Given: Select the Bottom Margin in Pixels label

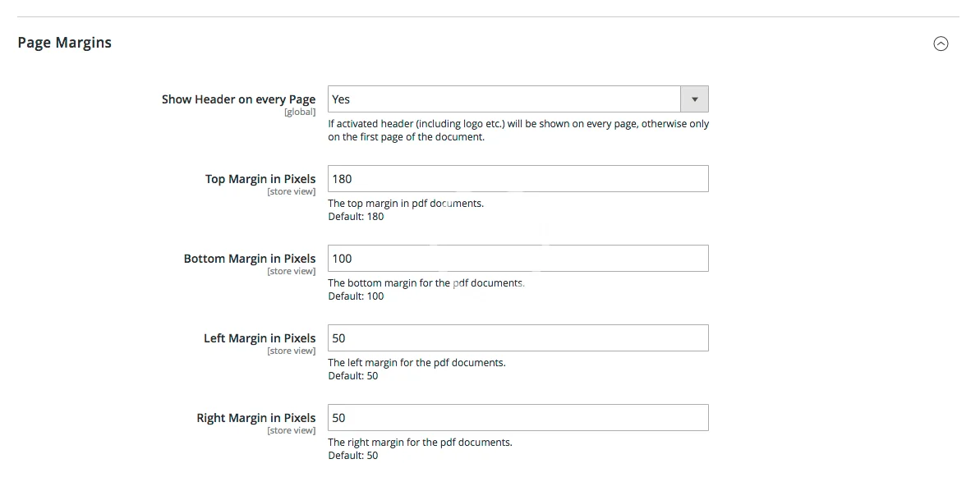Looking at the screenshot, I should tap(250, 259).
